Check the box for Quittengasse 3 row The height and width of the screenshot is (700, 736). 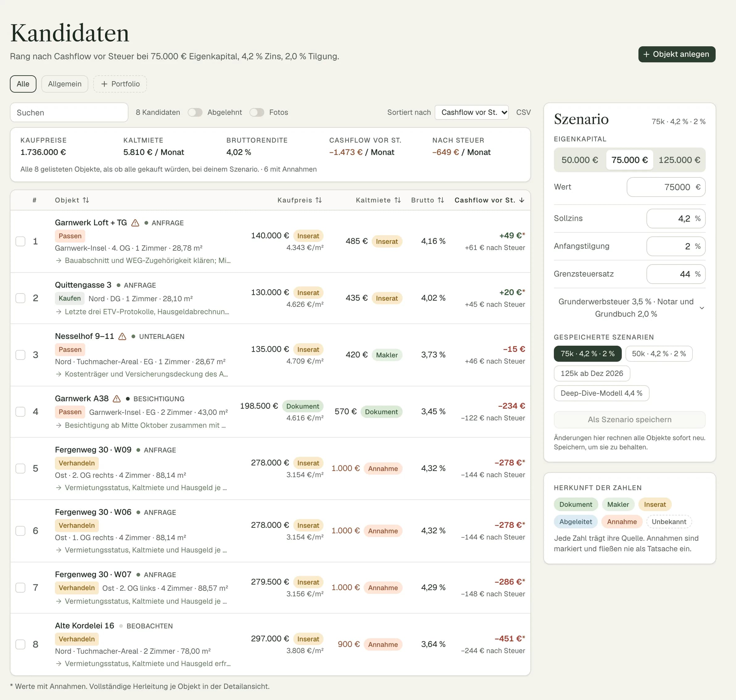(x=20, y=298)
